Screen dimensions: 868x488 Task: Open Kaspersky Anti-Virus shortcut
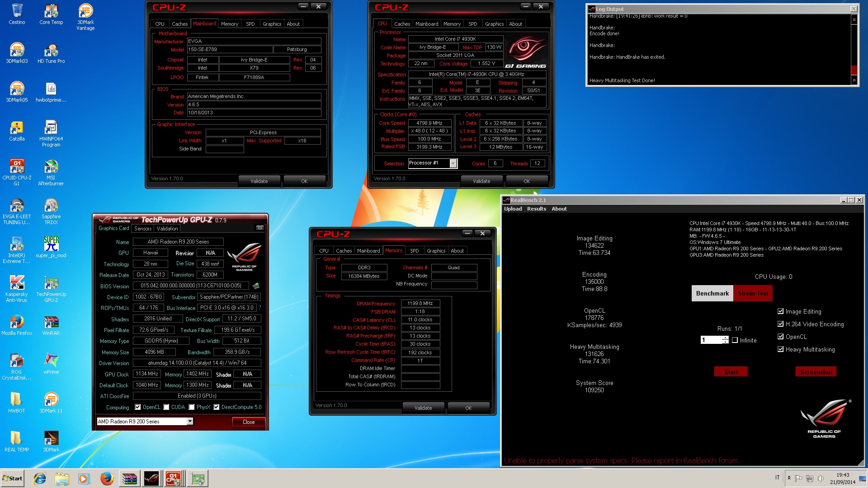click(17, 289)
